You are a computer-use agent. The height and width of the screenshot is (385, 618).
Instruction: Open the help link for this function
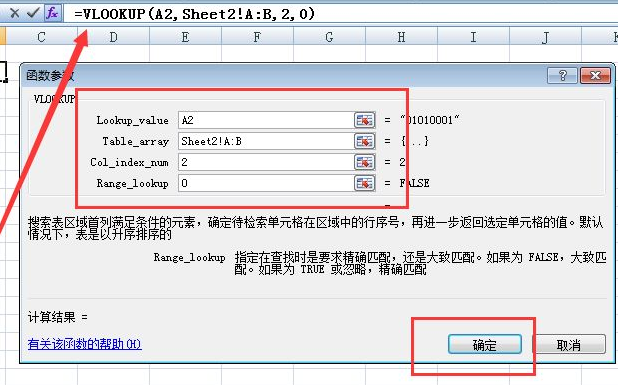tap(84, 344)
